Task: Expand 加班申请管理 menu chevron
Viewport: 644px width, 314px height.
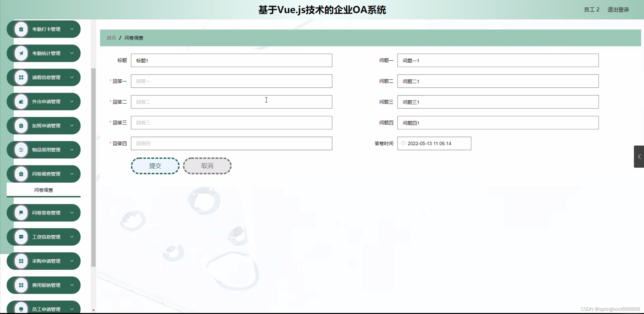Action: [x=72, y=126]
